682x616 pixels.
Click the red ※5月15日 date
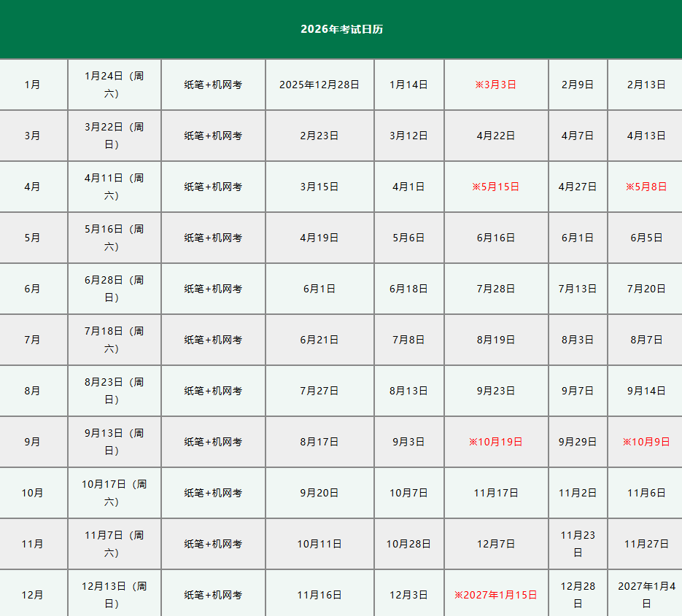point(495,187)
